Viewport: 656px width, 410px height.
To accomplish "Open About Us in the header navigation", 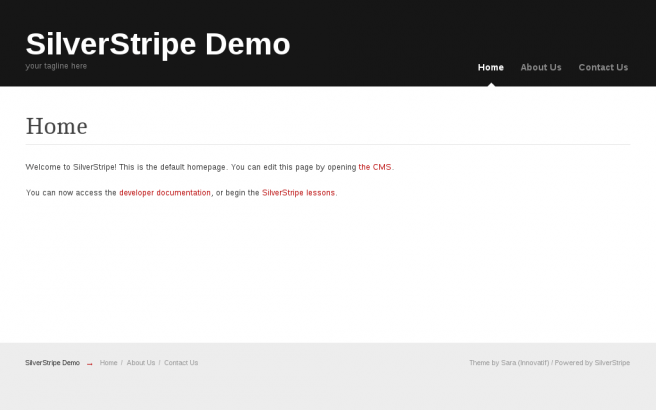I will coord(541,67).
